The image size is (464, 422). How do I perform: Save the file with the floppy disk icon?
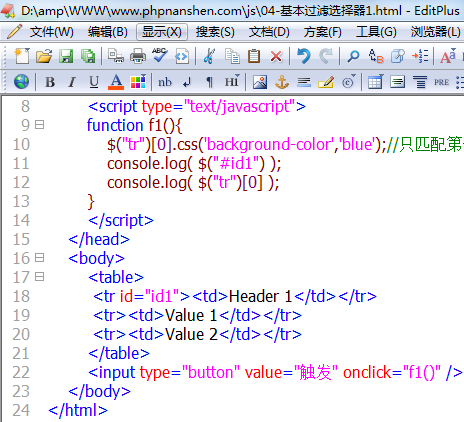[66, 56]
